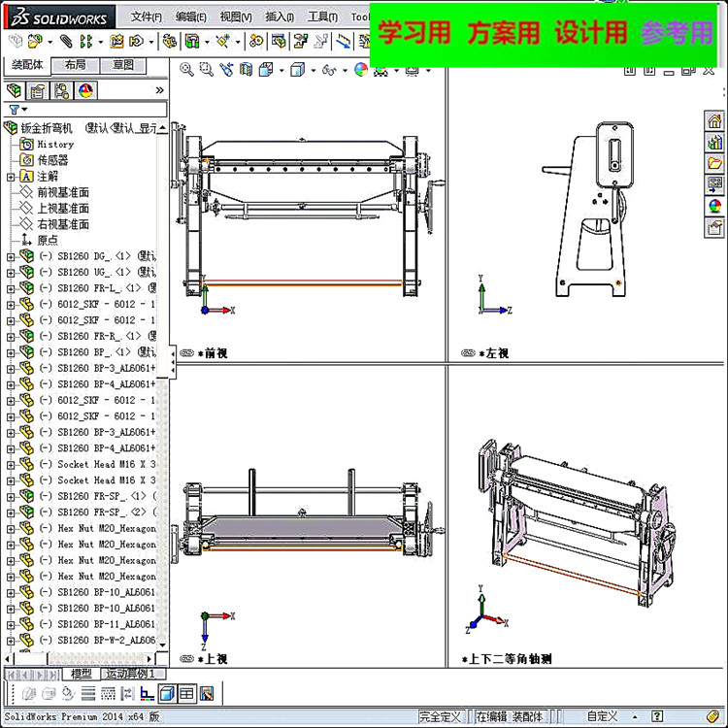The image size is (728, 728).
Task: Open the FeatureManager design tree tab icon
Action: pos(14,90)
